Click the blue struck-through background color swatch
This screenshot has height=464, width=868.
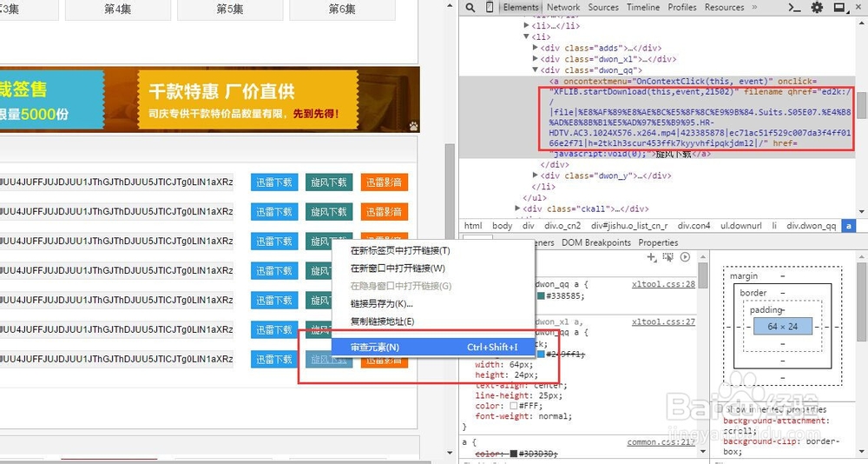pos(541,354)
